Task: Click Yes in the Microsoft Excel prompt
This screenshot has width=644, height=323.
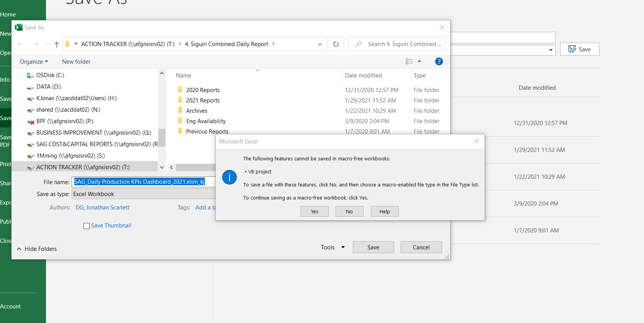Action: click(315, 211)
